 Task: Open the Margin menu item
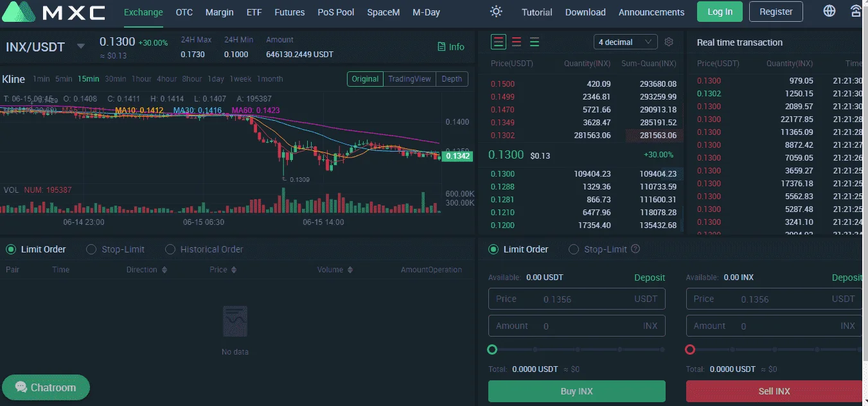point(220,12)
